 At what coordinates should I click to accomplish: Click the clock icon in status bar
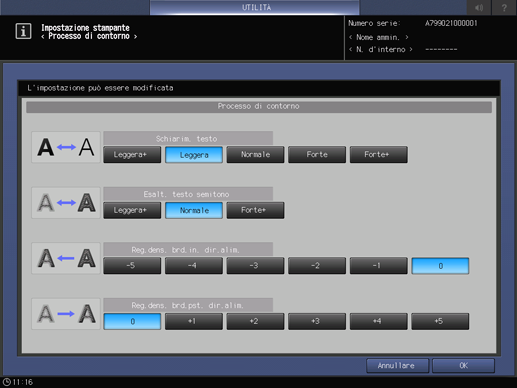[x=7, y=382]
